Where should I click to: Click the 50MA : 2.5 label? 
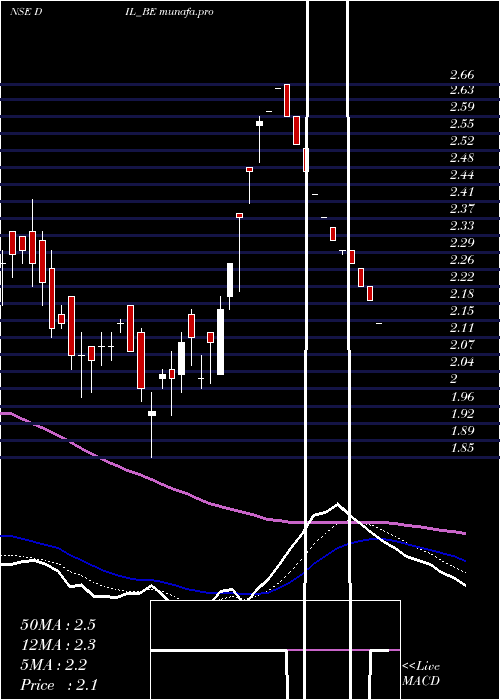pyautogui.click(x=58, y=625)
